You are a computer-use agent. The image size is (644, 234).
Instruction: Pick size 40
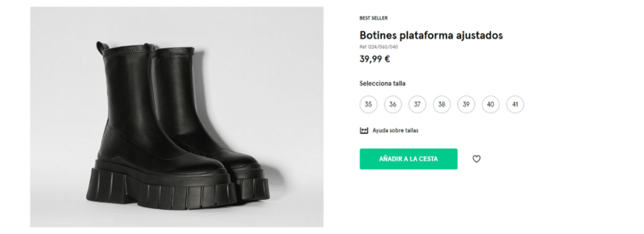click(x=491, y=104)
